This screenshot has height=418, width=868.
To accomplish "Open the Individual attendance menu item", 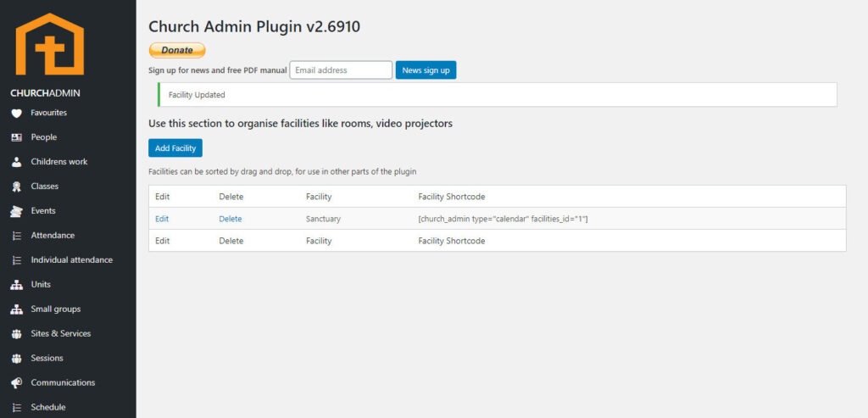I will (71, 260).
